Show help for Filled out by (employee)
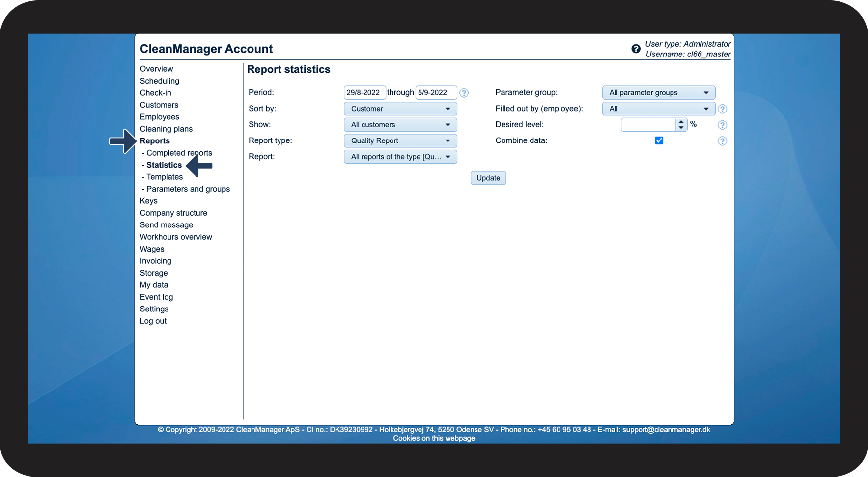Viewport: 868px width, 477px height. (x=722, y=109)
